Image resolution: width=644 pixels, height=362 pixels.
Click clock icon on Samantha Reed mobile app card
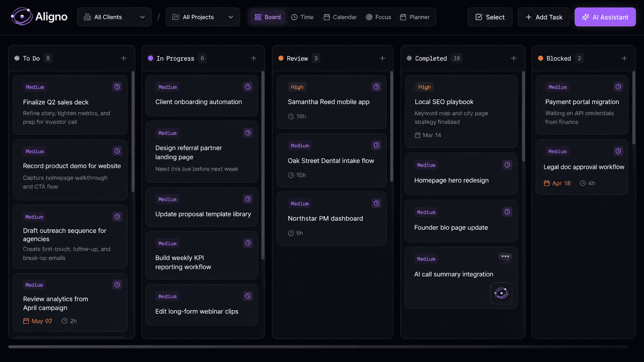(377, 87)
